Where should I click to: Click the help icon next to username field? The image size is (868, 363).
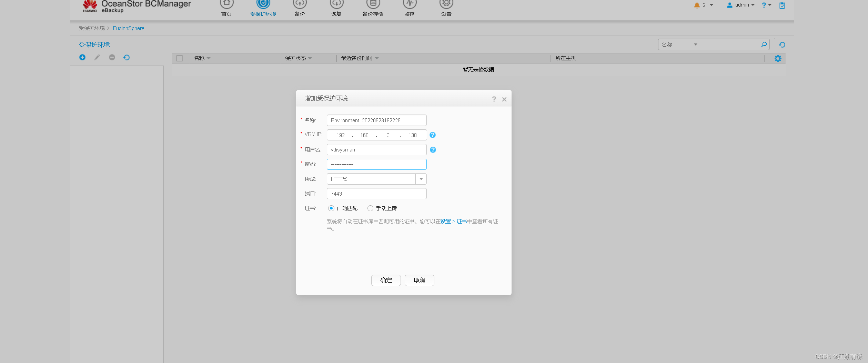point(433,150)
